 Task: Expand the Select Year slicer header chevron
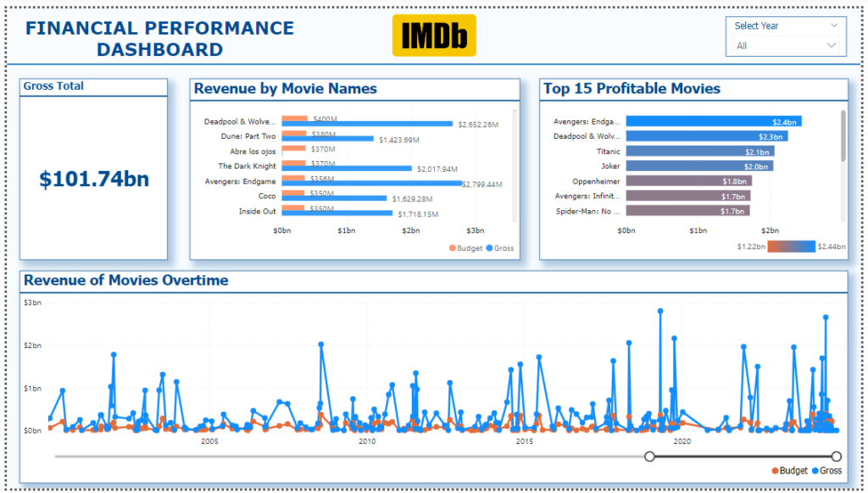834,25
